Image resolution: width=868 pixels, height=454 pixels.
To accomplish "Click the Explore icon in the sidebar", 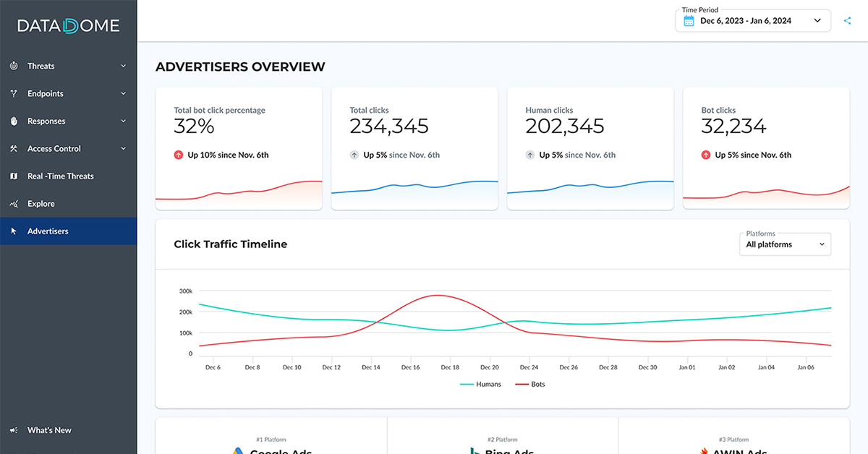I will click(x=14, y=204).
